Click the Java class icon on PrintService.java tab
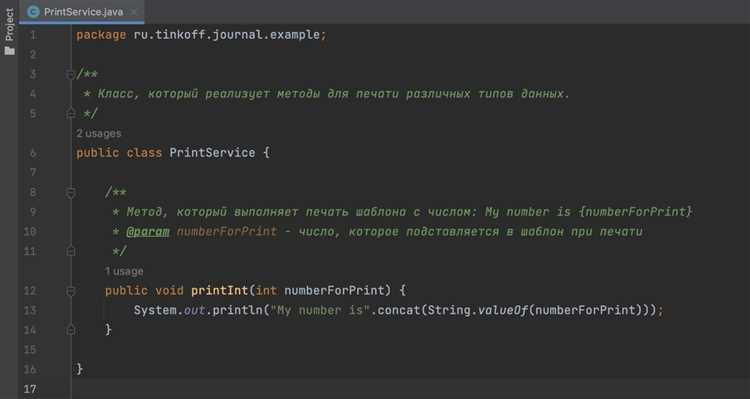The height and width of the screenshot is (399, 750). click(33, 12)
